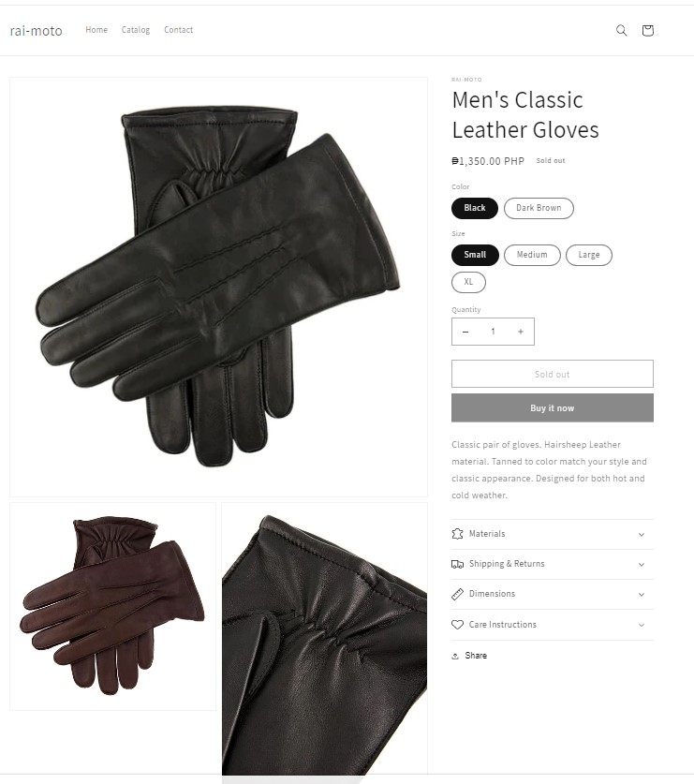Open the Contact menu item
The width and height of the screenshot is (694, 784).
(x=179, y=30)
